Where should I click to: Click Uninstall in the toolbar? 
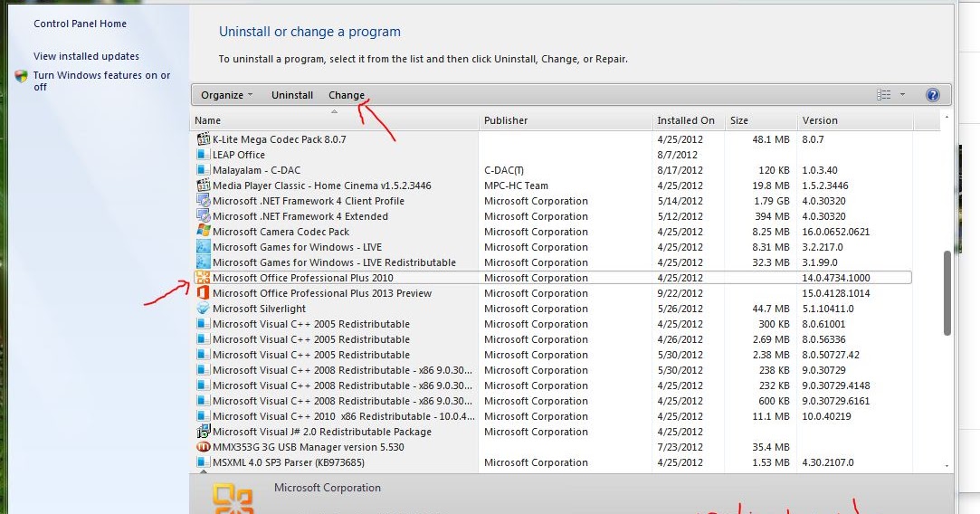(x=292, y=95)
